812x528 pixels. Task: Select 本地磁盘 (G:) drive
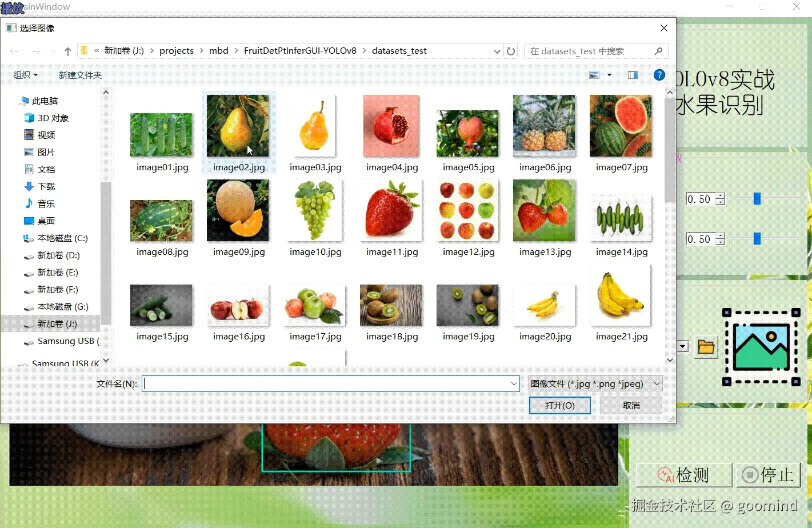(56, 306)
